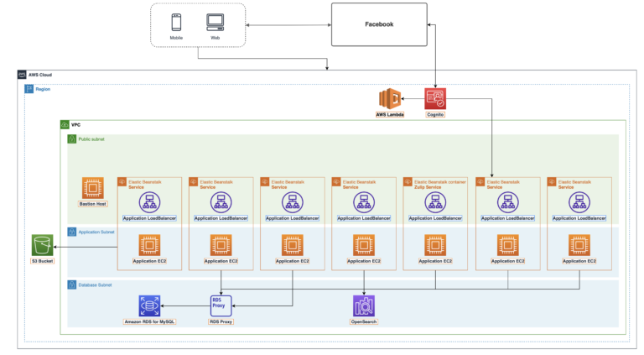Click the Application Subnet lock icon
The height and width of the screenshot is (355, 644).
[72, 232]
